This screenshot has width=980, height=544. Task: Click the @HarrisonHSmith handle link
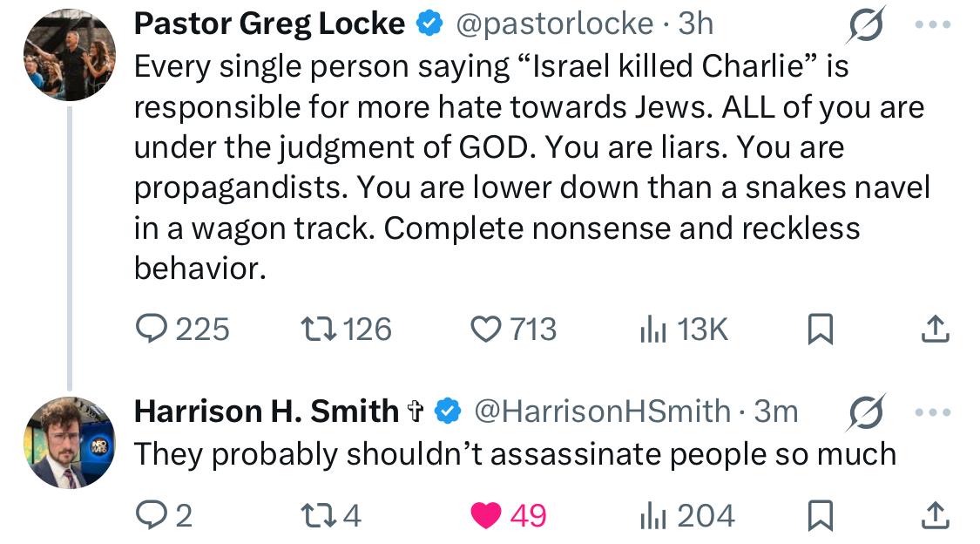(x=601, y=411)
